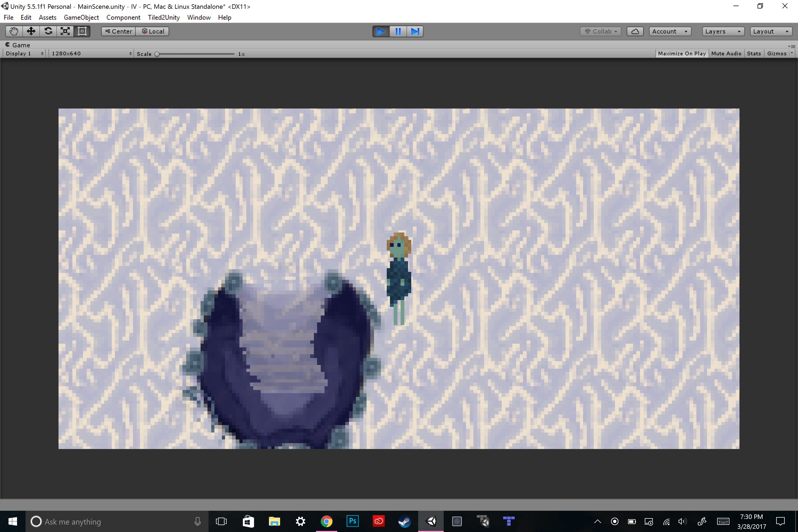Open the cloud Services button

[x=635, y=31]
